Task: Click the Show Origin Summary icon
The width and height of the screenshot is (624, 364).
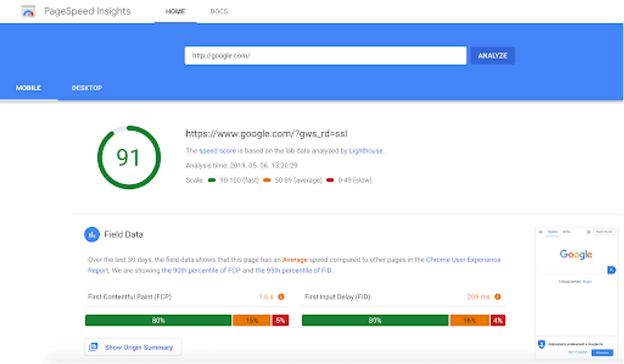Action: click(93, 347)
